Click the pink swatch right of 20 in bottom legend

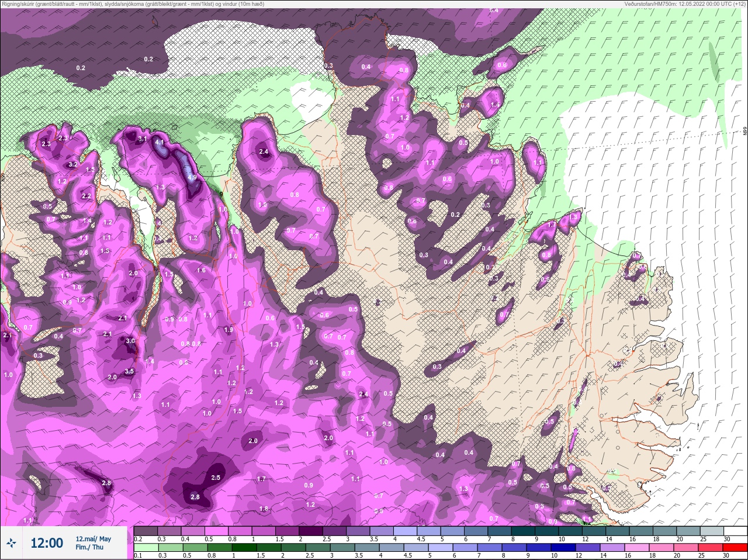point(685,548)
